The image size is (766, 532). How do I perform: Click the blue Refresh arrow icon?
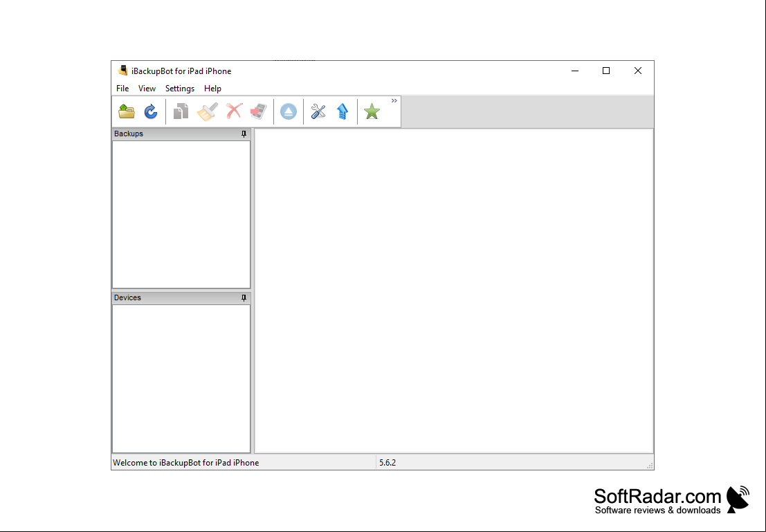pyautogui.click(x=151, y=111)
